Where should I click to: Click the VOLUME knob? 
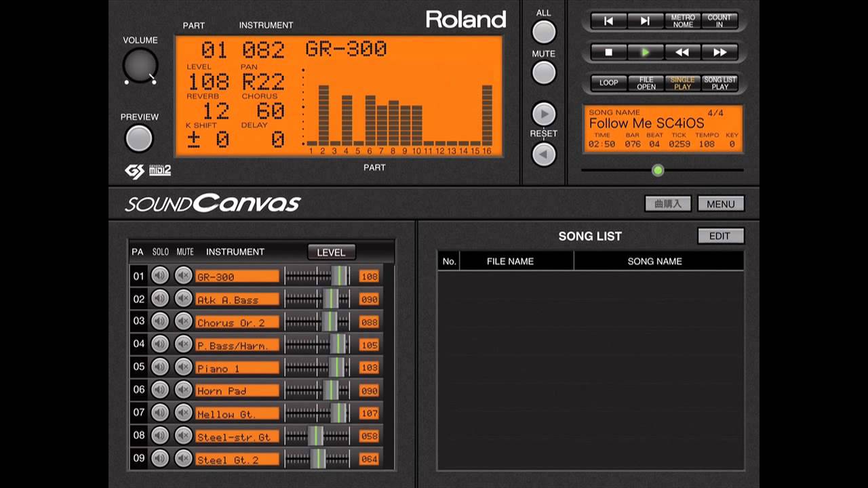(x=140, y=66)
